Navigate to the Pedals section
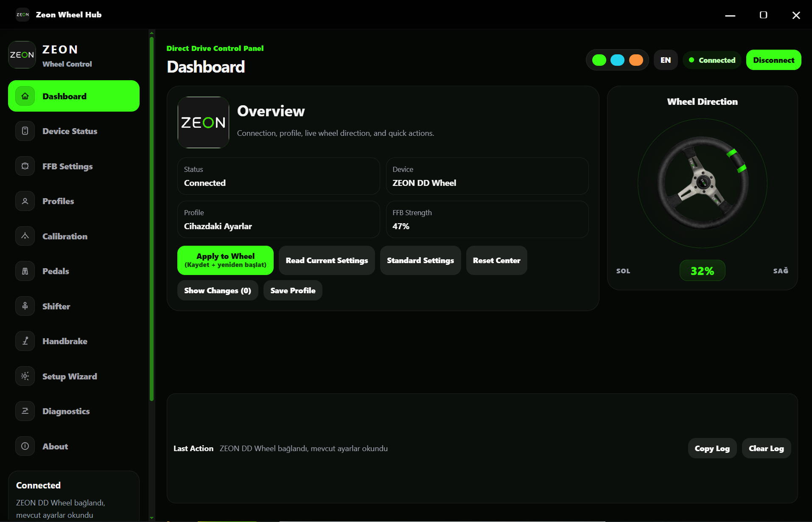 74,271
